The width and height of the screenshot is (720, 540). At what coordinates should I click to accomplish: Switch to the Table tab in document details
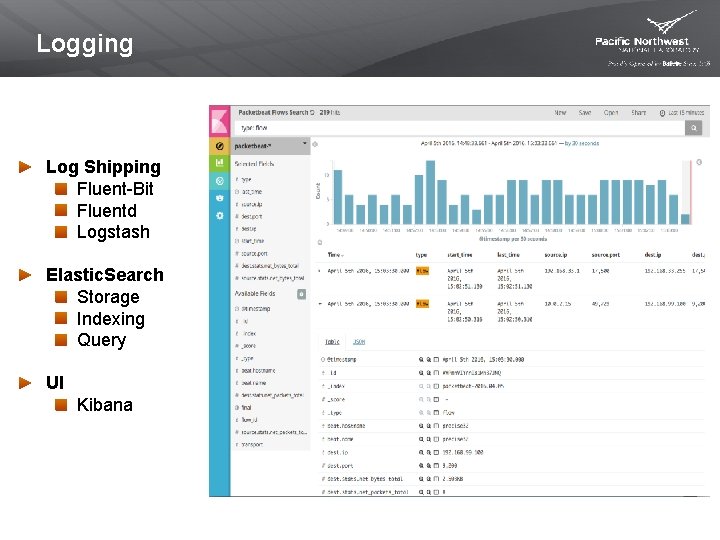click(x=332, y=342)
